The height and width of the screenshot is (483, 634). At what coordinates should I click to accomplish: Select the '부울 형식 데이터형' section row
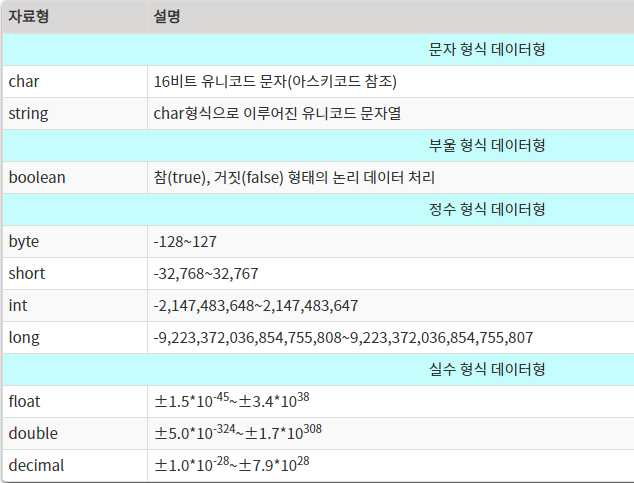tap(318, 146)
